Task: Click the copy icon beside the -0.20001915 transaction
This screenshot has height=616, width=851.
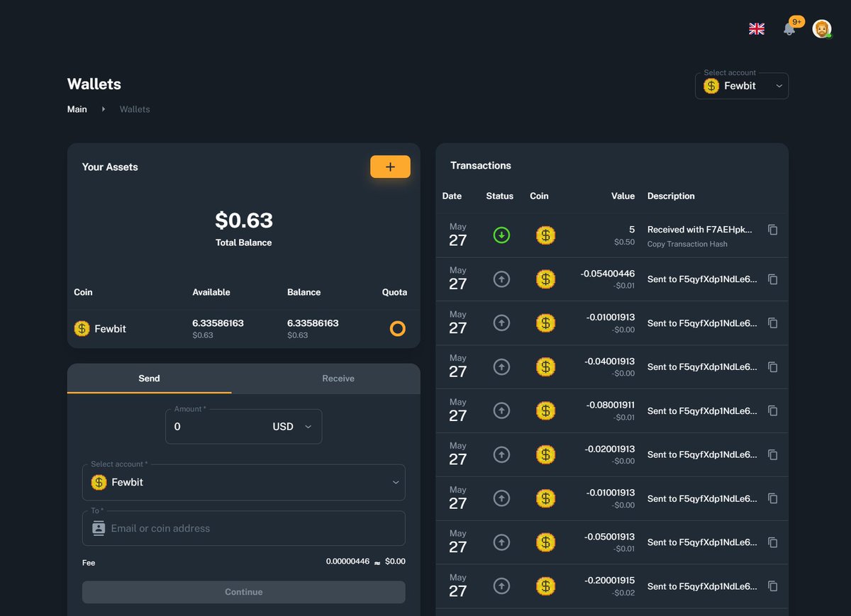Action: pos(772,586)
